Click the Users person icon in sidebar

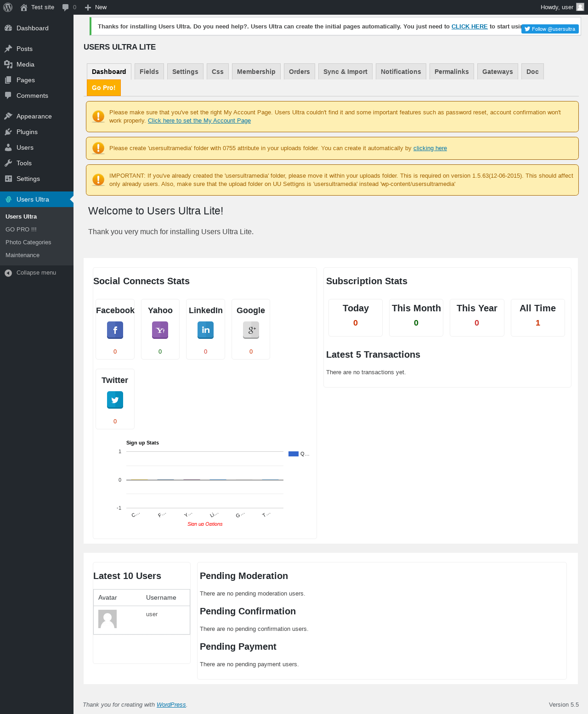(8, 147)
